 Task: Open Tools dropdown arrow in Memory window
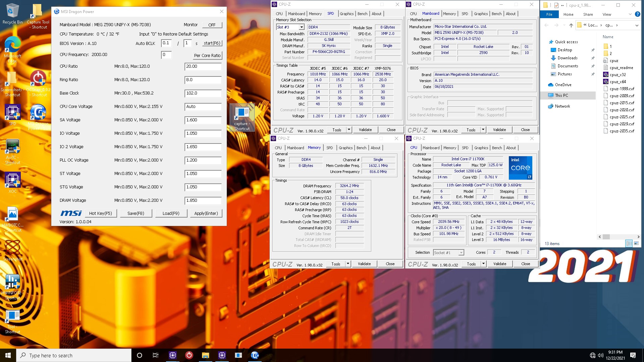pos(348,264)
